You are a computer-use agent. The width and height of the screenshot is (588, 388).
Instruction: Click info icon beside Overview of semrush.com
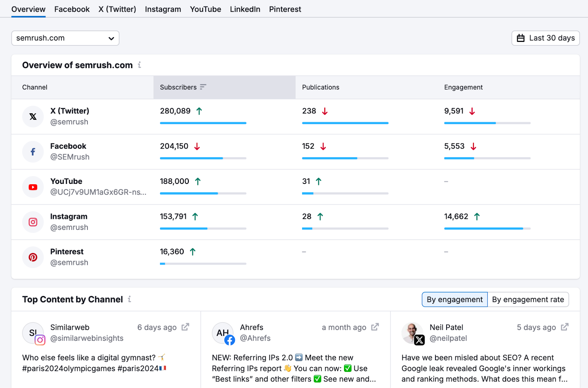(140, 65)
